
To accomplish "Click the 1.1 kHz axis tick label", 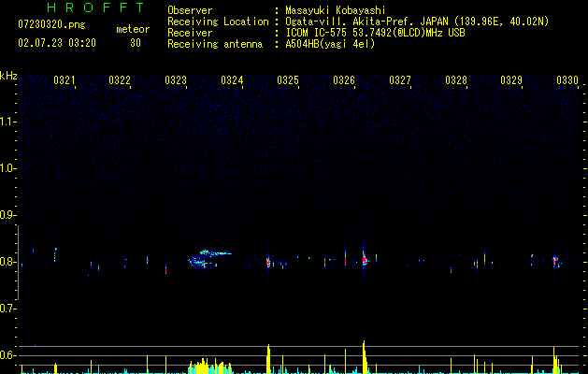I will pyautogui.click(x=7, y=122).
